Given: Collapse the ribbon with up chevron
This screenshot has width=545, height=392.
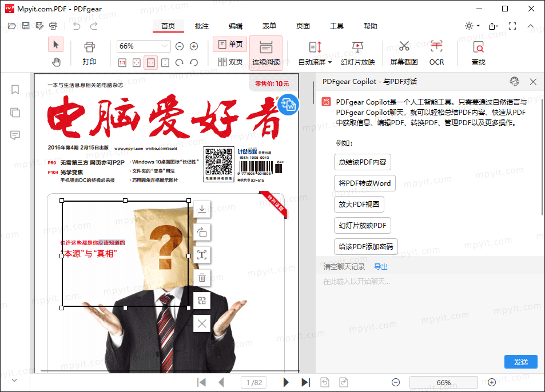Looking at the screenshot, I should pyautogui.click(x=530, y=26).
